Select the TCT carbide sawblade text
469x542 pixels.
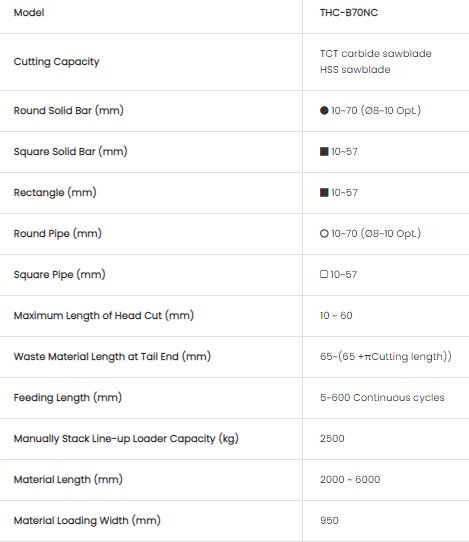(376, 54)
